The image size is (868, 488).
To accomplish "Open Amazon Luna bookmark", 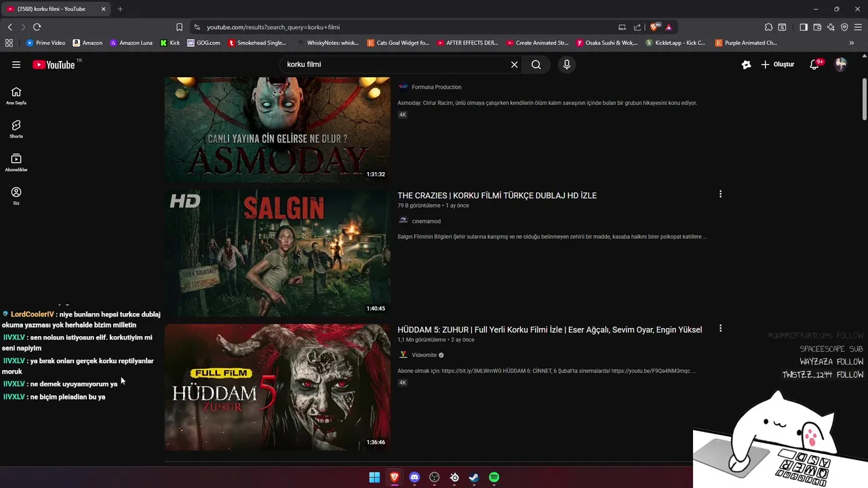I will [x=131, y=43].
